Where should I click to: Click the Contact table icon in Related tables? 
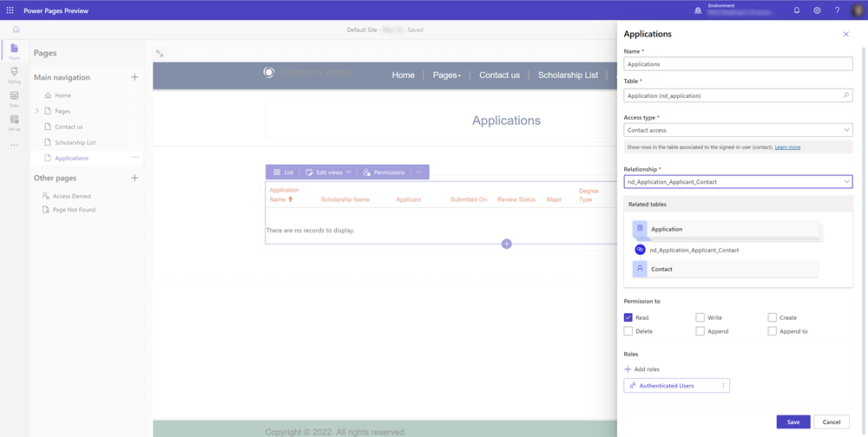click(640, 269)
